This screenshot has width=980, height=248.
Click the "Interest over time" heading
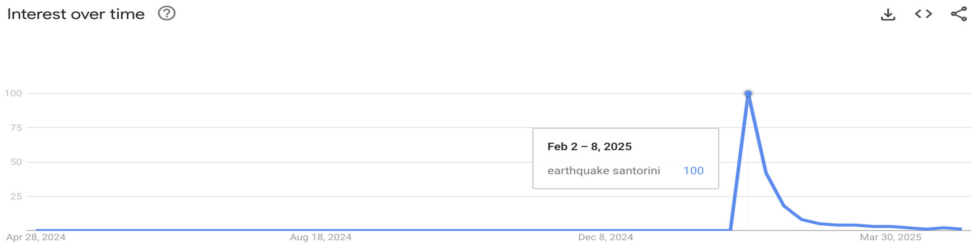pyautogui.click(x=76, y=14)
